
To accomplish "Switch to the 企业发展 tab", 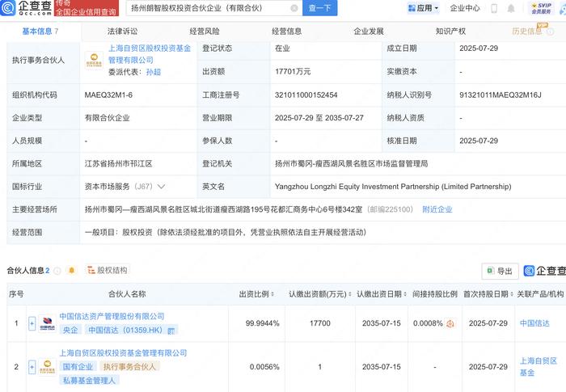I will 369,32.
